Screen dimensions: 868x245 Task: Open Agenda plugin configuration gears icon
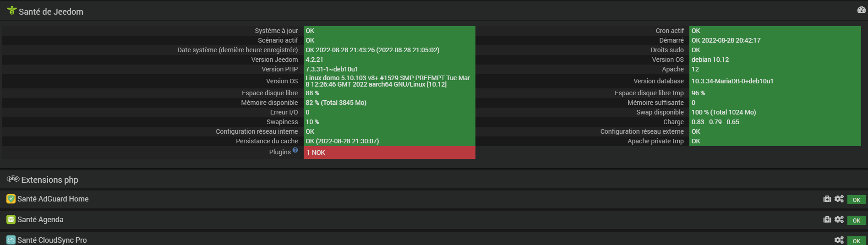click(x=839, y=219)
